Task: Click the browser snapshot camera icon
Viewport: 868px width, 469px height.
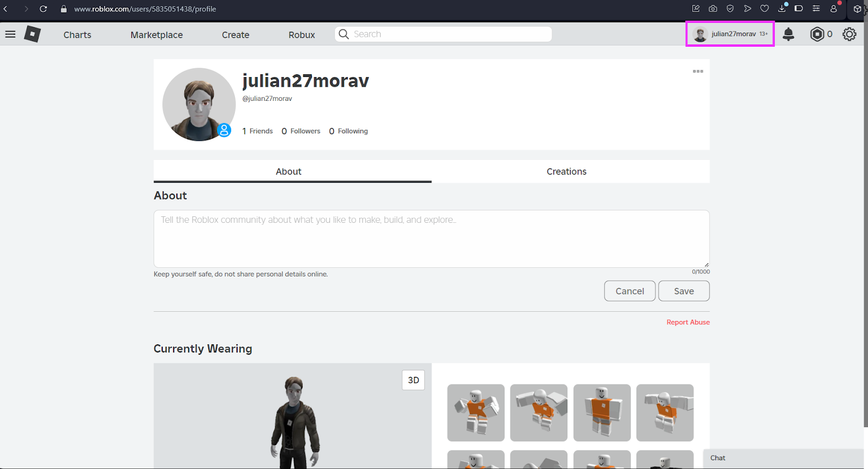Action: [713, 9]
